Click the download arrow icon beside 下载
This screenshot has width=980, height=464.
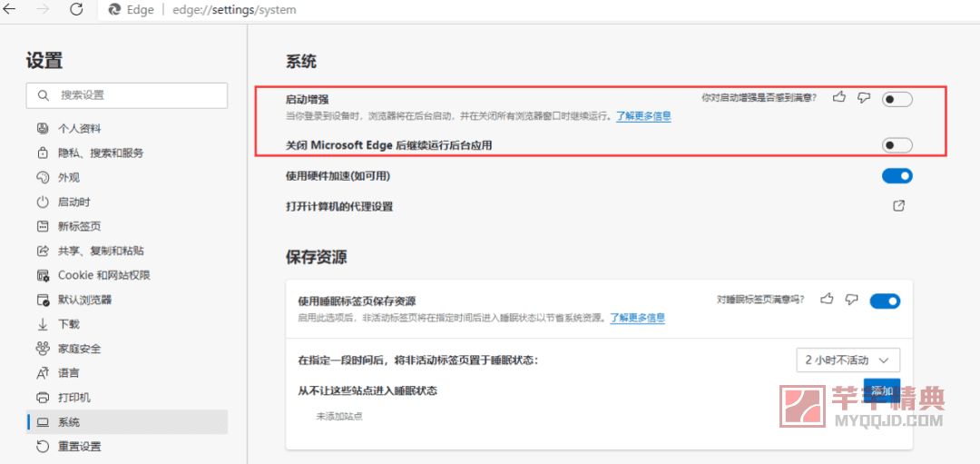44,324
